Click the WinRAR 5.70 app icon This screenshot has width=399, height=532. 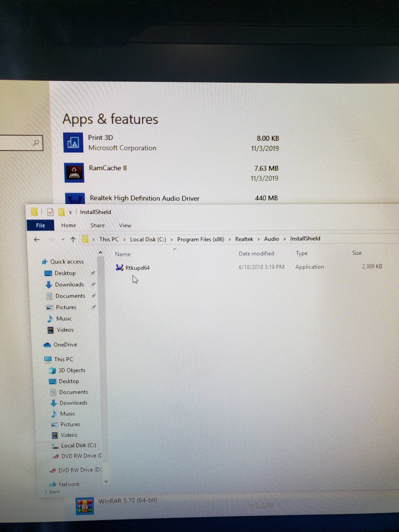pyautogui.click(x=85, y=506)
